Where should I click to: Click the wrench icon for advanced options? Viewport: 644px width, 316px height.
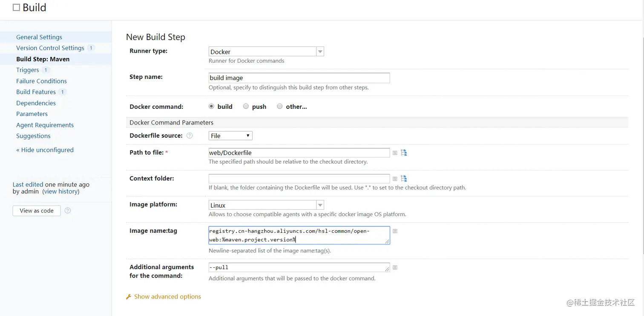coord(129,297)
